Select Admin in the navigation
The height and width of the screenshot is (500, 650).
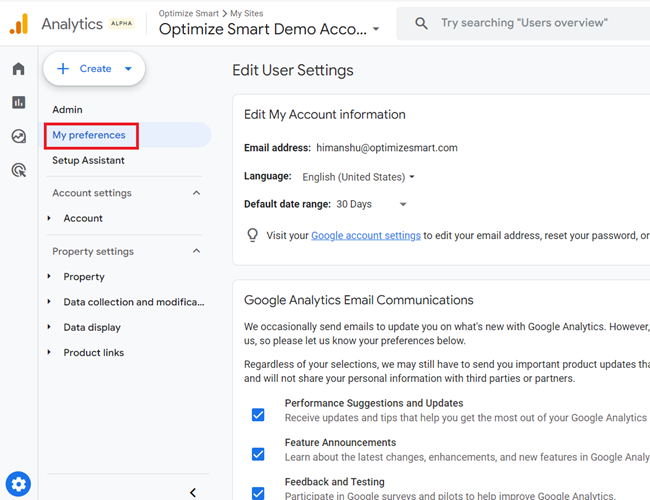point(67,110)
